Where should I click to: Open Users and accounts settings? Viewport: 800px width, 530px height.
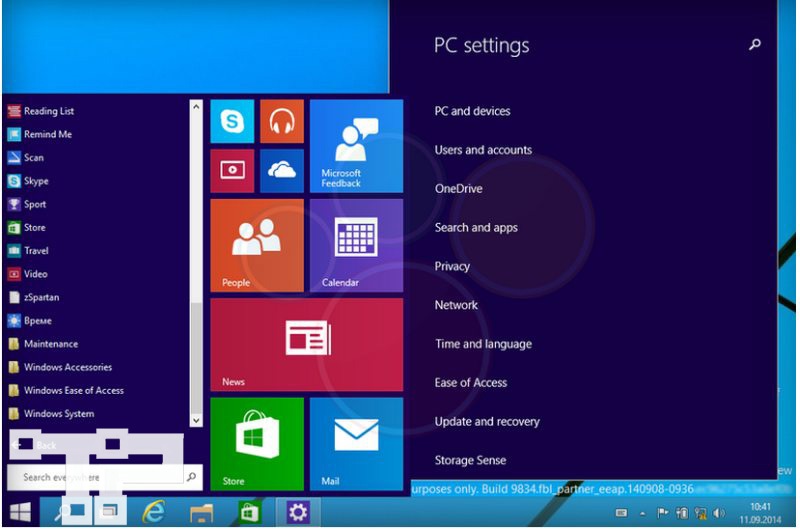click(483, 150)
